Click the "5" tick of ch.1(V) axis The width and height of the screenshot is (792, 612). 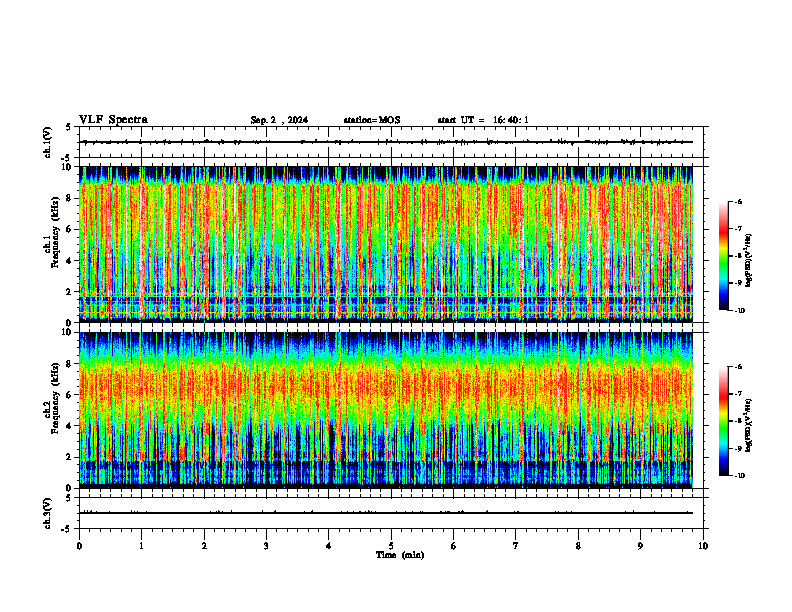[x=68, y=127]
